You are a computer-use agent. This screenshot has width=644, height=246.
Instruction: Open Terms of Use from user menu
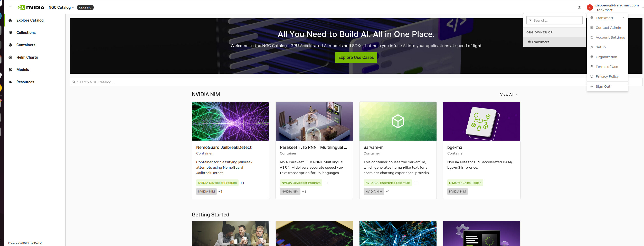607,67
